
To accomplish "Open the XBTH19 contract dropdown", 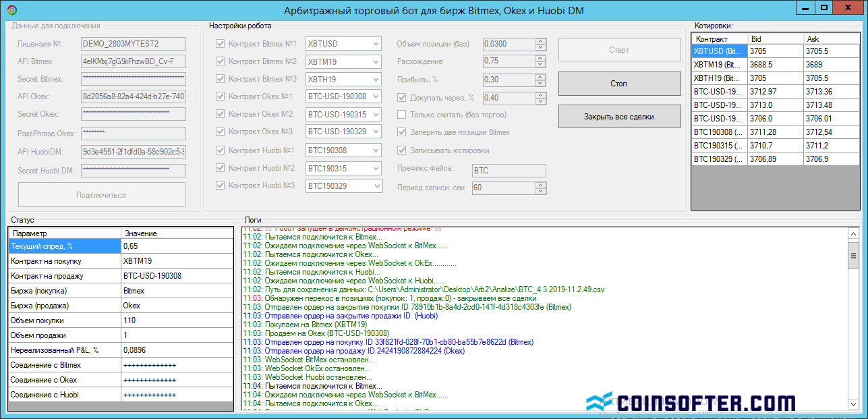I will click(x=344, y=79).
